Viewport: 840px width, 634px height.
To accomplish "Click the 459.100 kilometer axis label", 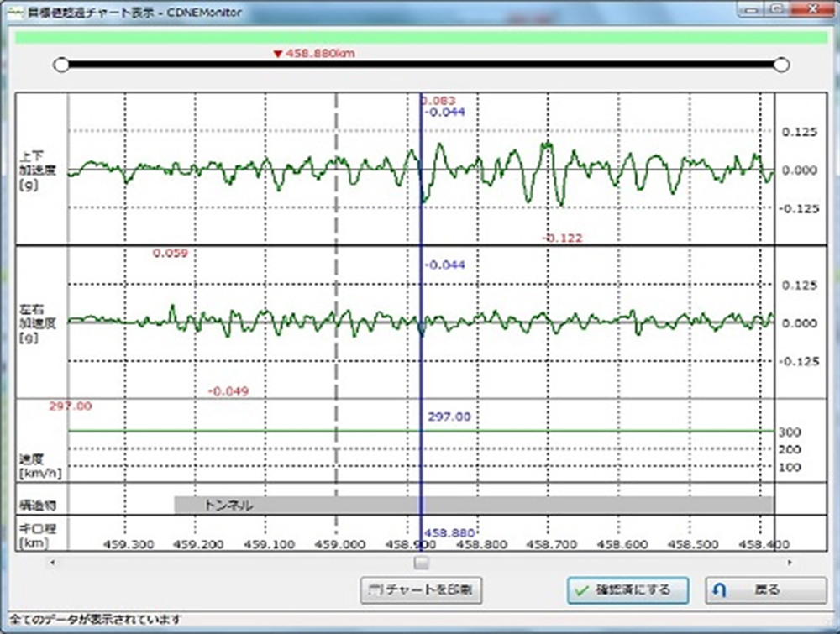I will click(270, 545).
